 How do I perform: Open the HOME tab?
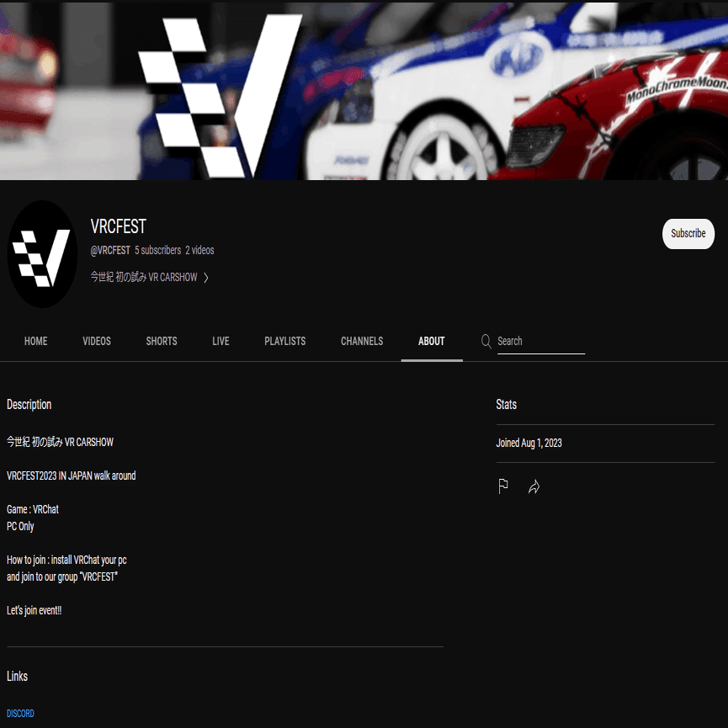coord(35,341)
